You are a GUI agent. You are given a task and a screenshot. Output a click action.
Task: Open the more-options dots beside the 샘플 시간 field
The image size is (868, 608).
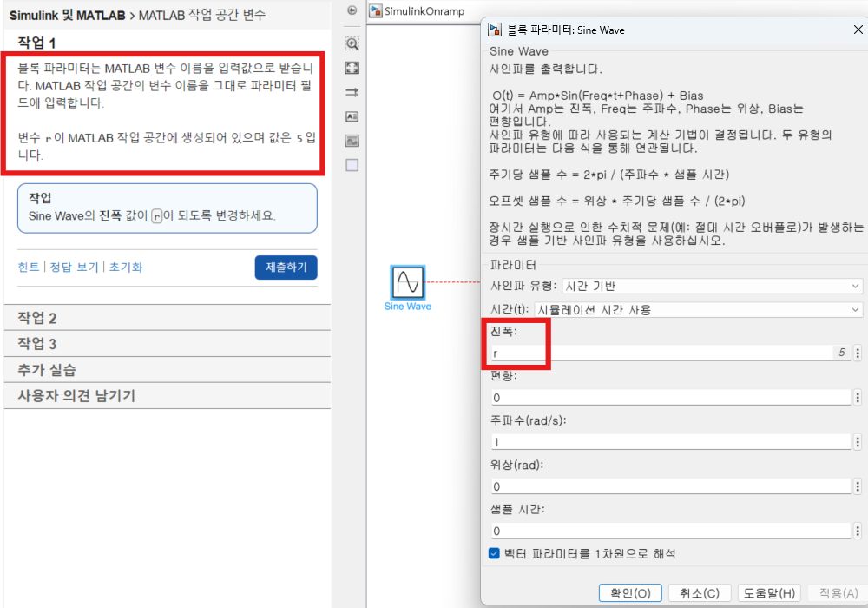(858, 531)
